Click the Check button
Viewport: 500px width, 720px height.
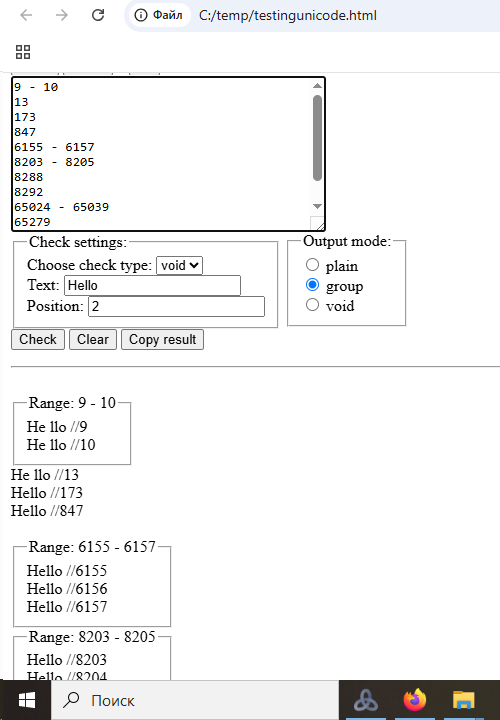pos(38,339)
